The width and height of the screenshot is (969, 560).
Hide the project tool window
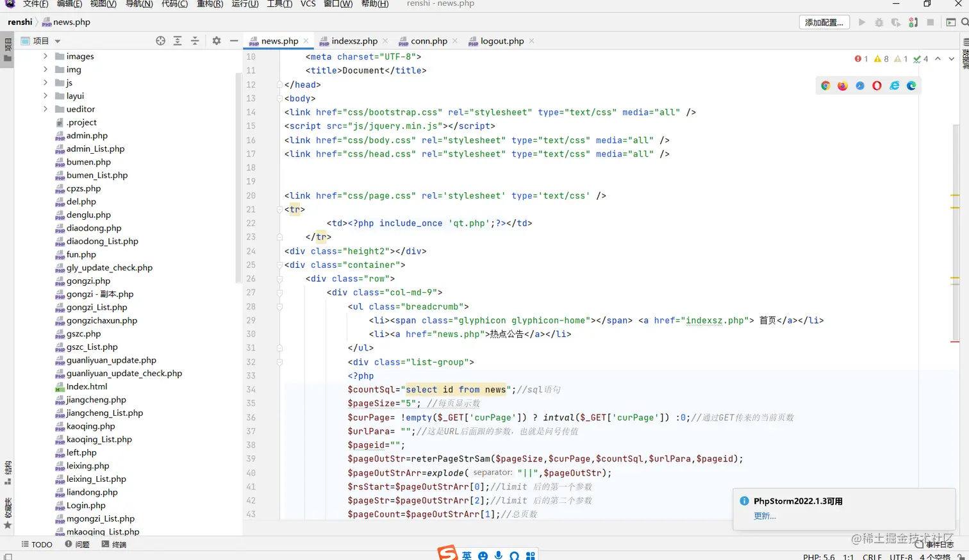(234, 40)
